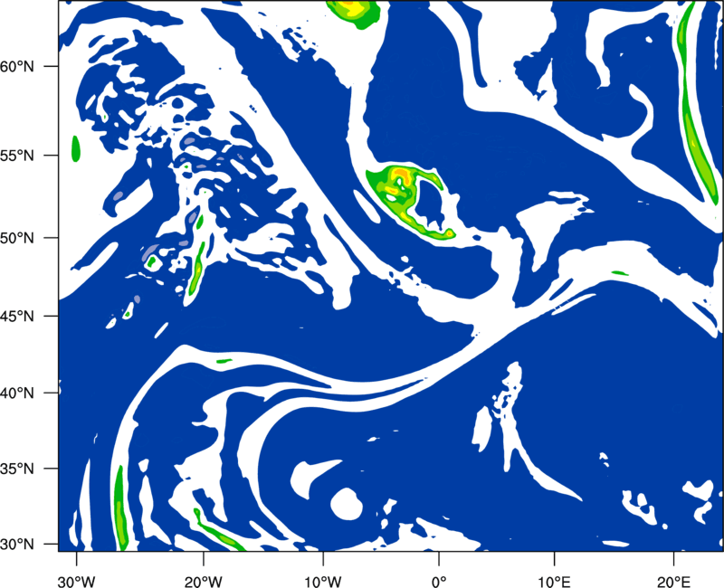724x588 pixels.
Task: Click the 30°W longitude label
Action: tap(76, 582)
